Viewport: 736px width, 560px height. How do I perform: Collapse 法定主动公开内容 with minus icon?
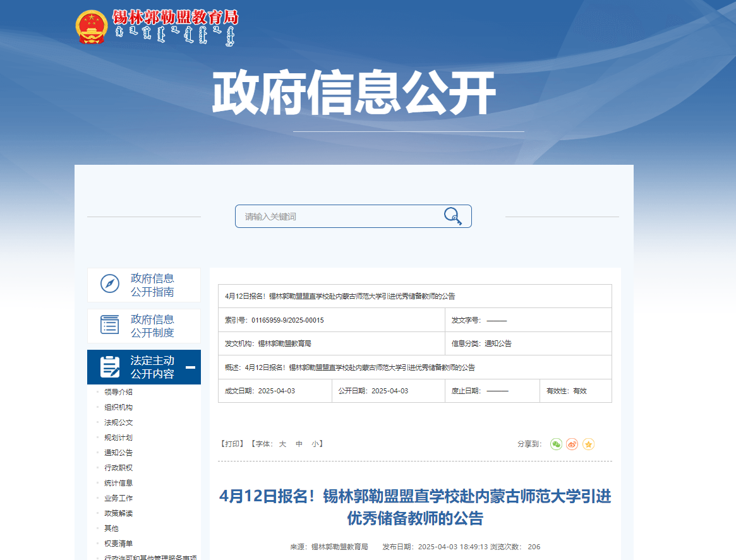pos(191,367)
